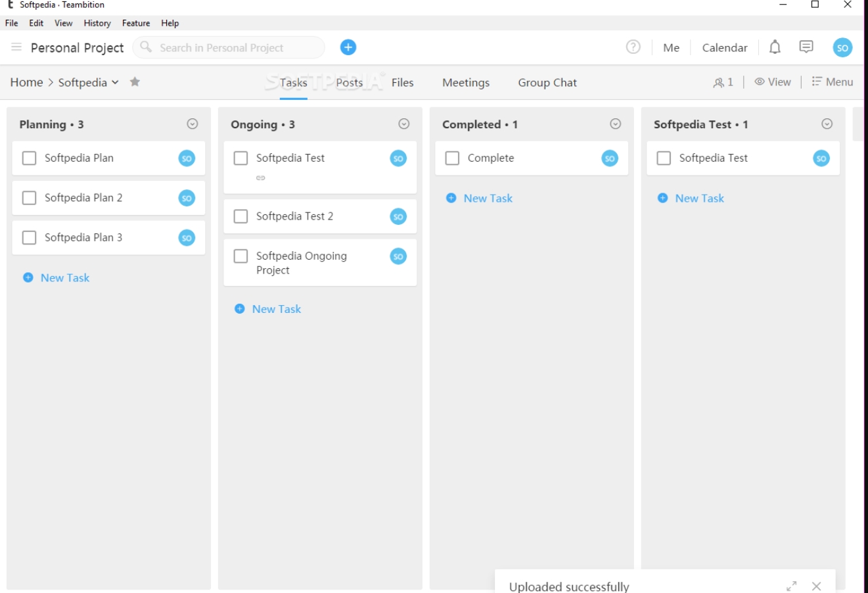Image resolution: width=868 pixels, height=593 pixels.
Task: Check off the Softpedia Plan 3 task
Action: point(30,238)
